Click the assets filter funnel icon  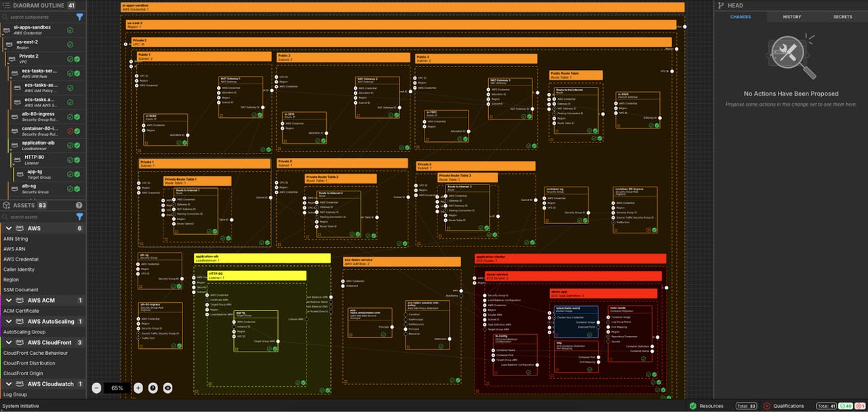[79, 217]
